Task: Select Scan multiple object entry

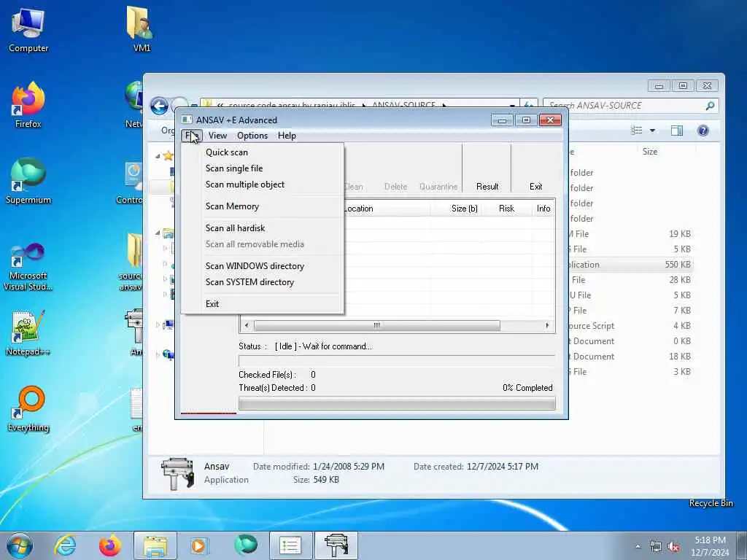Action: coord(245,184)
